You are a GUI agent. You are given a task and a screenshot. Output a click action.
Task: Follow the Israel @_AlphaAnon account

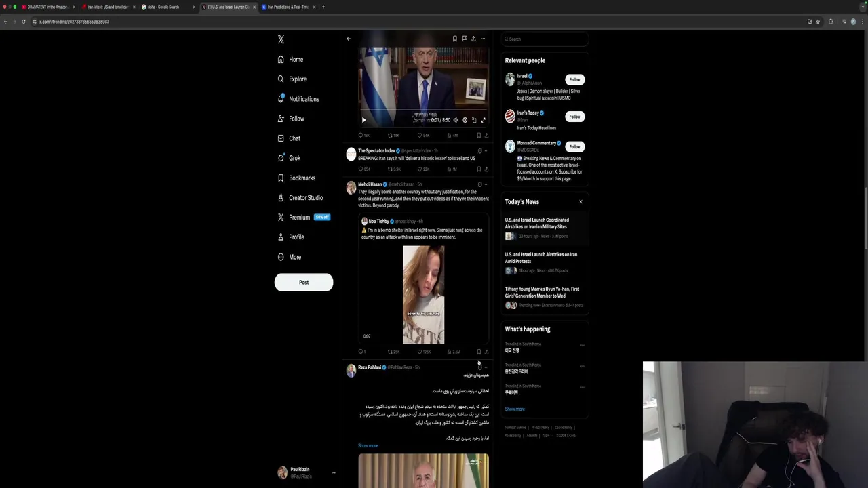[574, 79]
